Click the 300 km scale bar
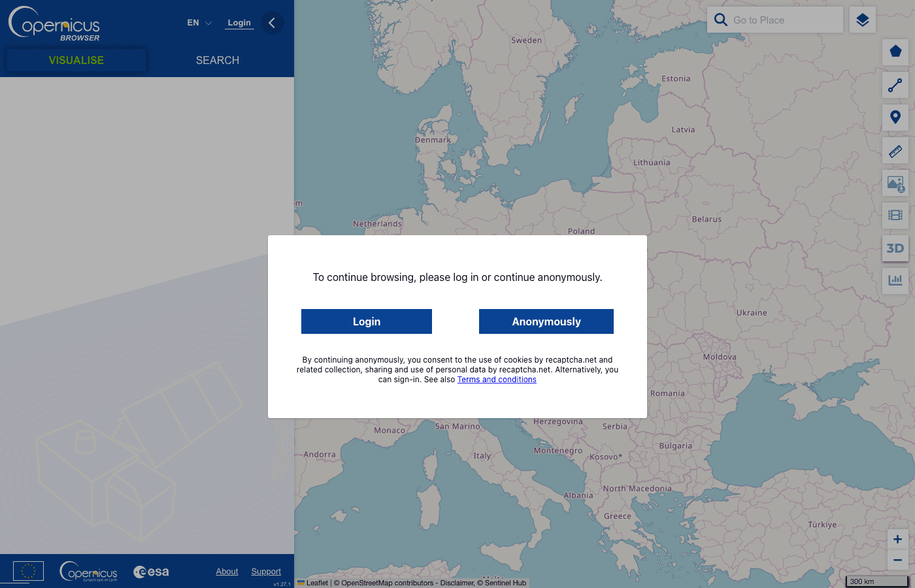 click(x=876, y=581)
